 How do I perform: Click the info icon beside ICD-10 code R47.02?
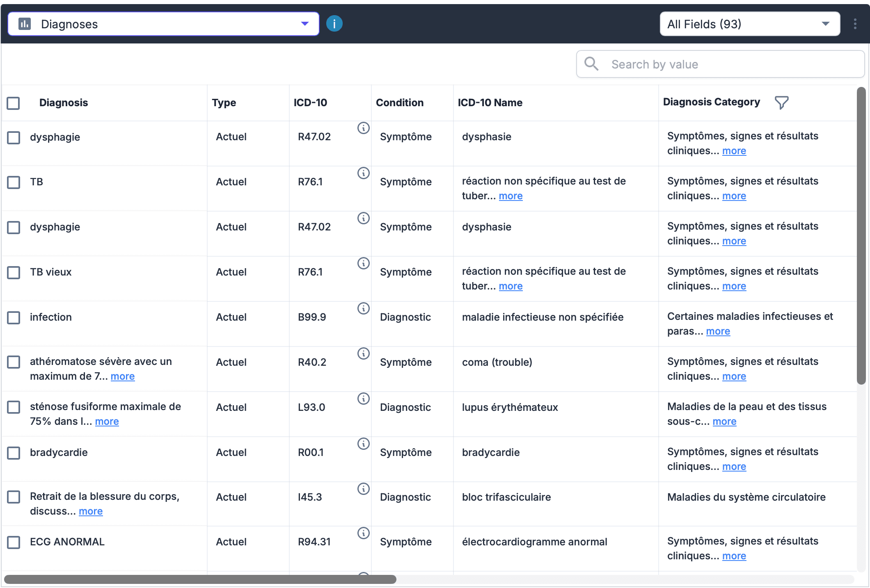[x=363, y=128]
